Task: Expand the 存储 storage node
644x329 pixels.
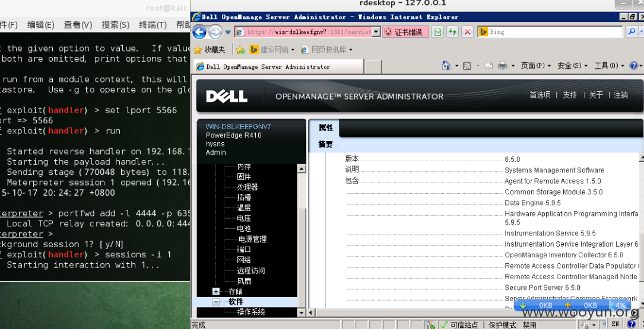Action: pos(216,292)
